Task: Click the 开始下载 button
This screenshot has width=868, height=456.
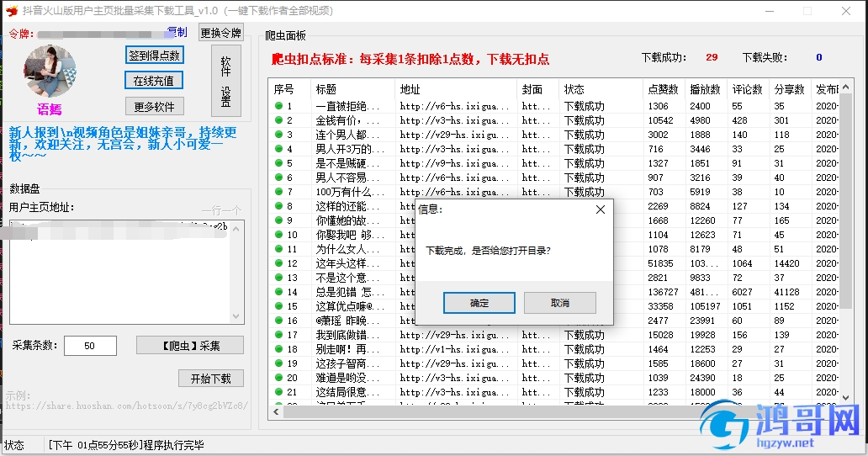Action: pyautogui.click(x=211, y=379)
